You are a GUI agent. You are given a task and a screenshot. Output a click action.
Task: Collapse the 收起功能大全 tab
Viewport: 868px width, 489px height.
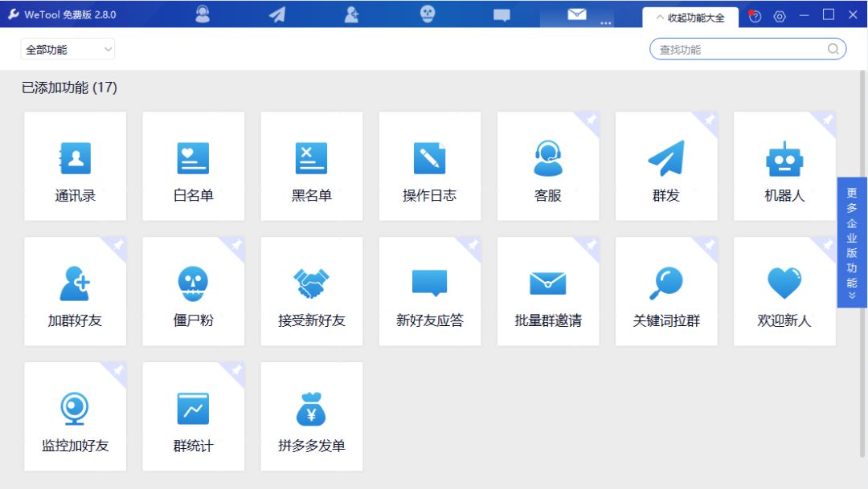point(690,18)
